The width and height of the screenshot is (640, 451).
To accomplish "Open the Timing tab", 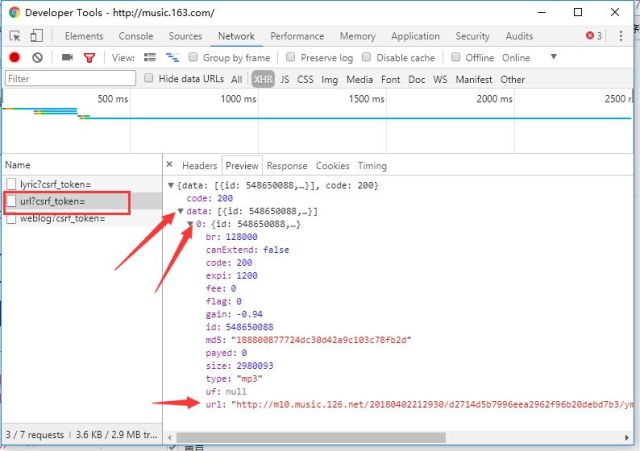I will point(372,166).
